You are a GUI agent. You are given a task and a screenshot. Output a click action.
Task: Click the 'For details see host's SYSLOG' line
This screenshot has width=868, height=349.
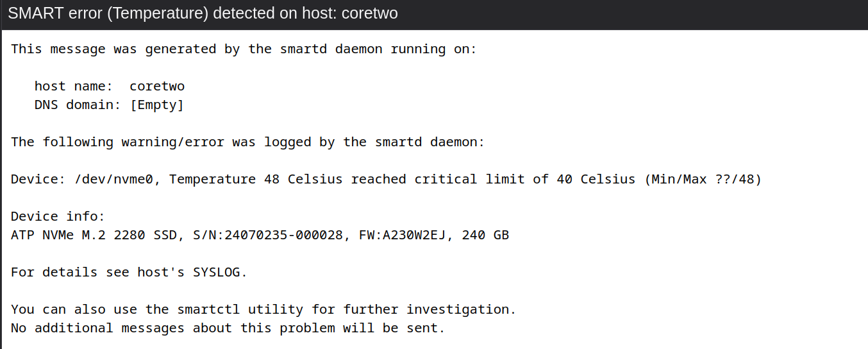point(129,272)
